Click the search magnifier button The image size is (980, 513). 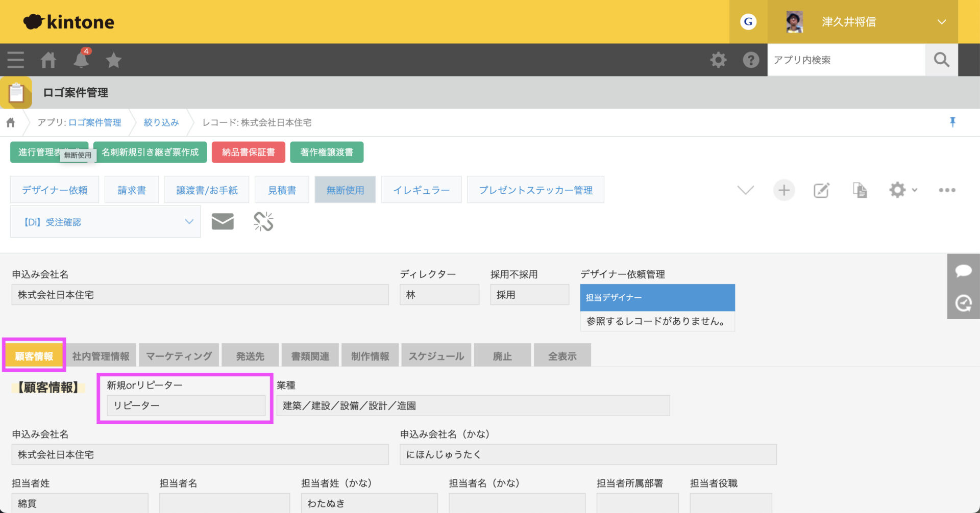[x=942, y=60]
